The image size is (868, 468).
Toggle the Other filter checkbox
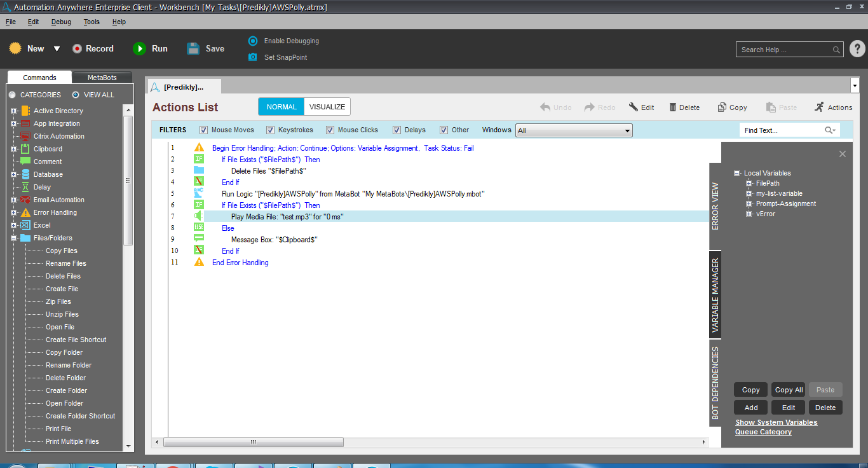[444, 130]
